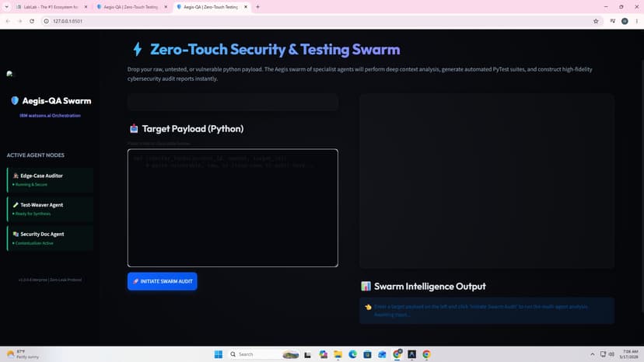Show hidden system tray icons

(592, 354)
